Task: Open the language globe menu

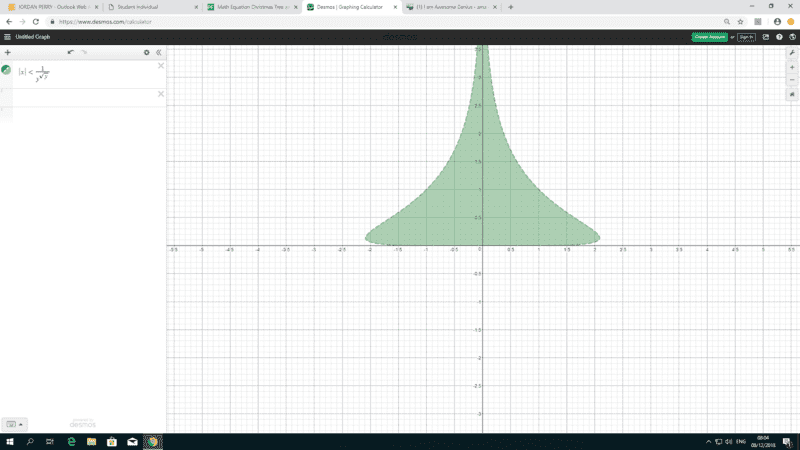Action: pos(792,37)
